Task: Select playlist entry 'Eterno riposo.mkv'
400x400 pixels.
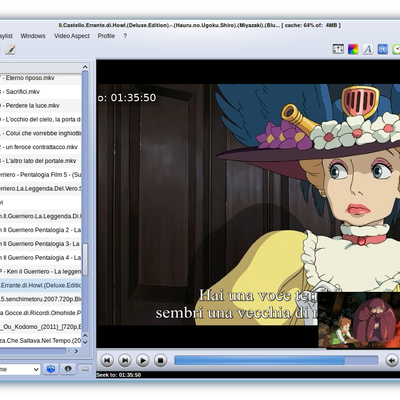Action: [40, 78]
